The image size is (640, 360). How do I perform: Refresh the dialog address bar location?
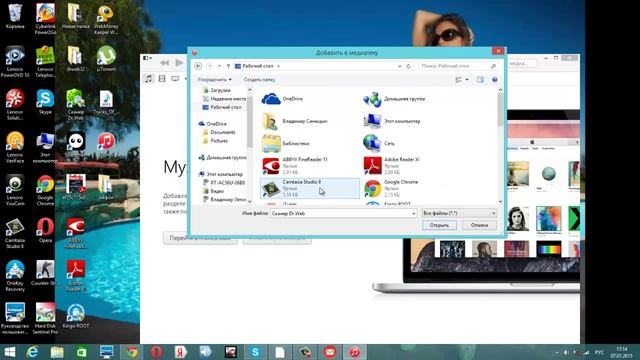pyautogui.click(x=408, y=66)
